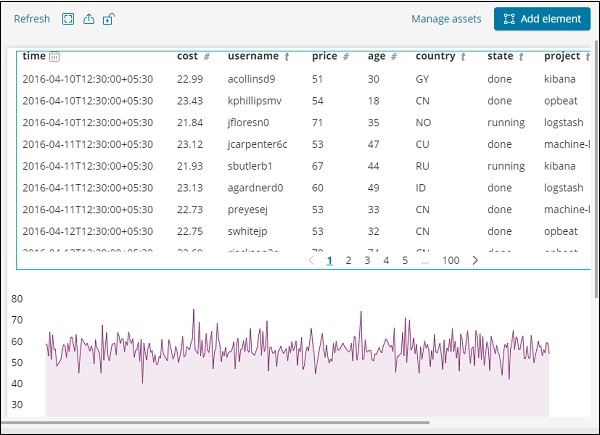Click the text icon beside state column
The width and height of the screenshot is (600, 435).
(x=521, y=57)
